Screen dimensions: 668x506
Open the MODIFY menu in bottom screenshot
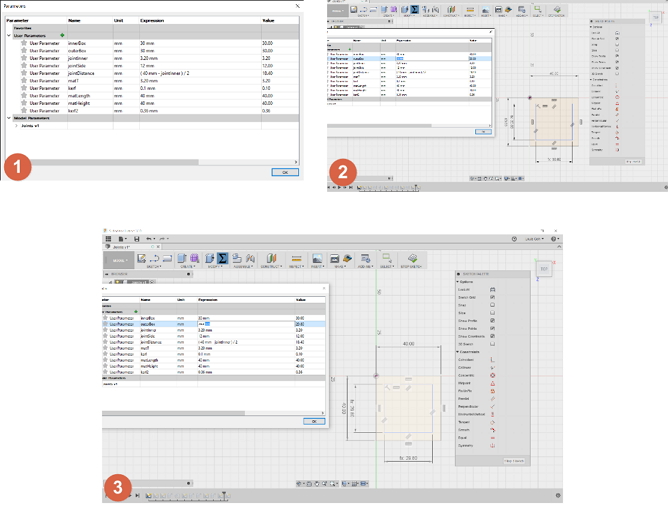[216, 267]
